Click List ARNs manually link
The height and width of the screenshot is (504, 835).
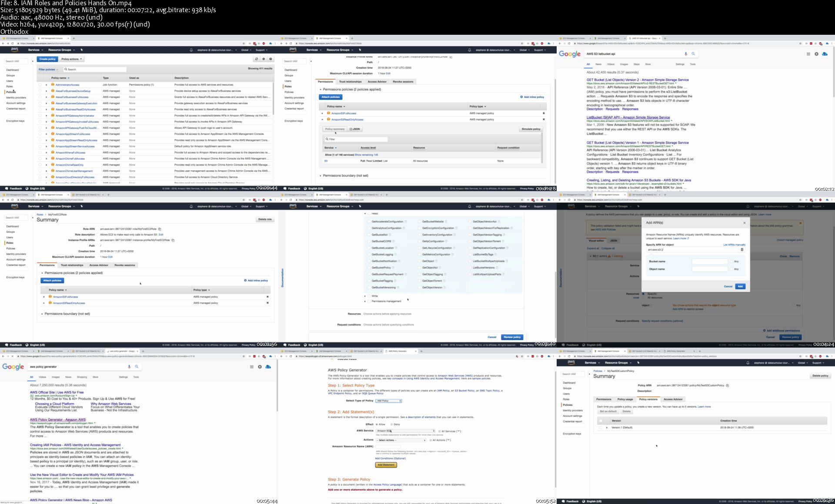pyautogui.click(x=734, y=245)
